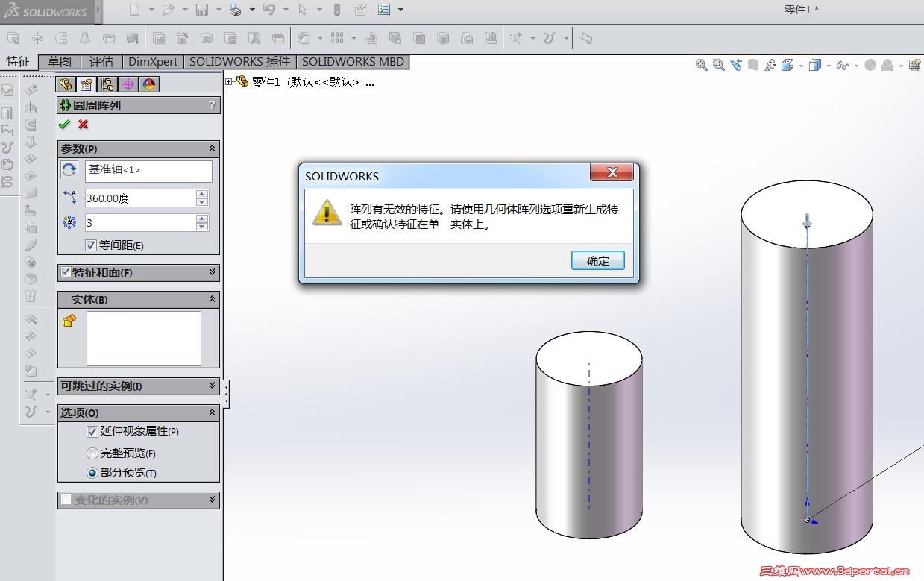Click the View Orientation cube icon
Image resolution: width=924 pixels, height=581 pixels.
(788, 65)
